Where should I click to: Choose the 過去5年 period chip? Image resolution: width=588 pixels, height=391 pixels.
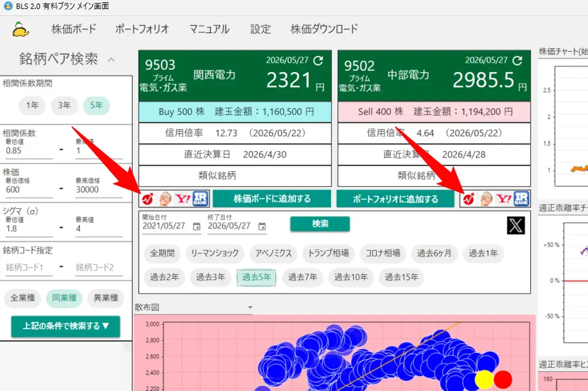[x=256, y=277]
